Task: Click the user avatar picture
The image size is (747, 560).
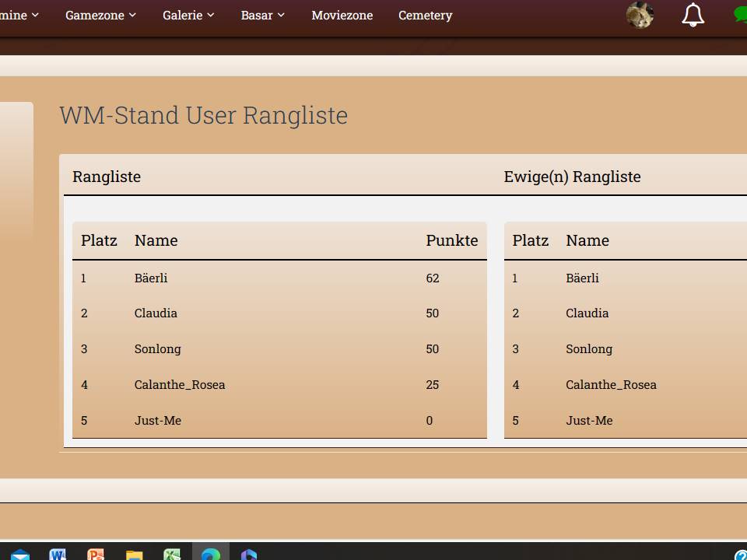Action: click(x=640, y=16)
